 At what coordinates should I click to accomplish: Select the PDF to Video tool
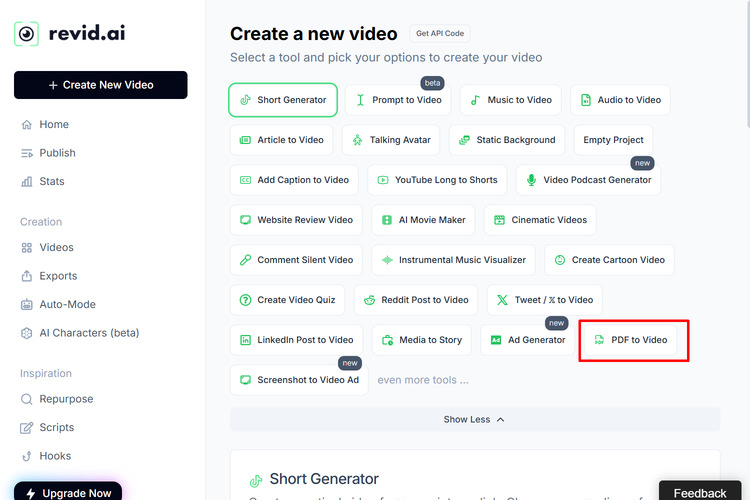click(x=630, y=340)
